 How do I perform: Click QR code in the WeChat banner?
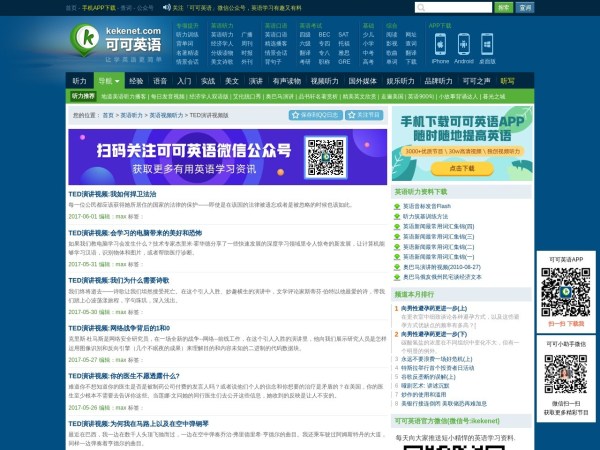(325, 156)
